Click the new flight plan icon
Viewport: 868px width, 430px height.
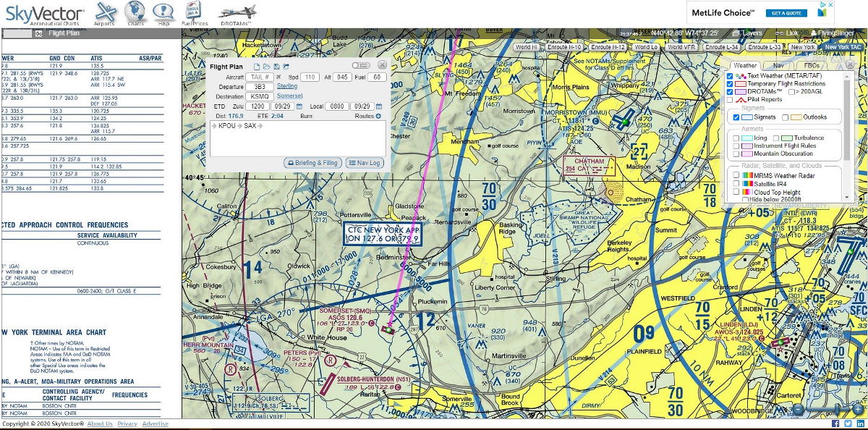[x=256, y=67]
